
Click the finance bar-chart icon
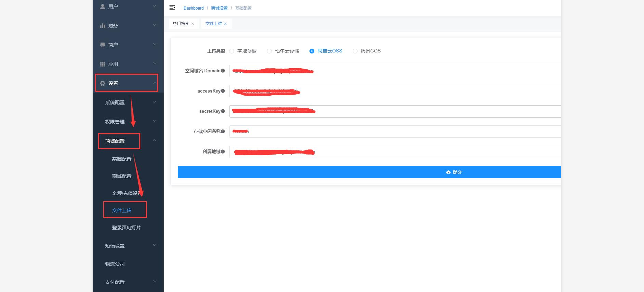[103, 26]
